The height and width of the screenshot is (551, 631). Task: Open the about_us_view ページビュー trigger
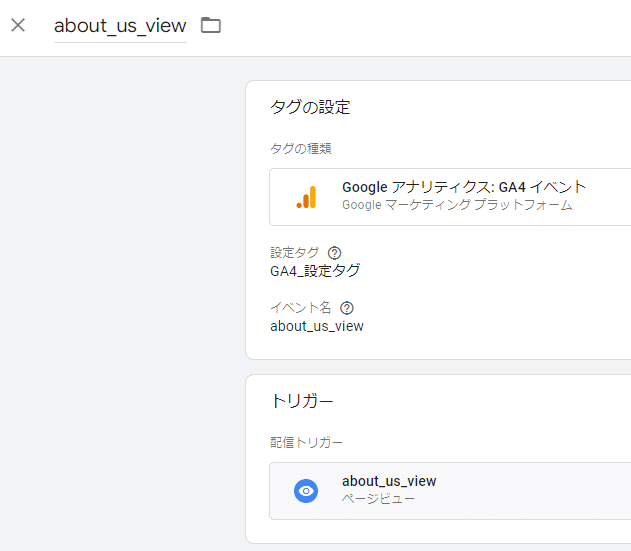450,491
